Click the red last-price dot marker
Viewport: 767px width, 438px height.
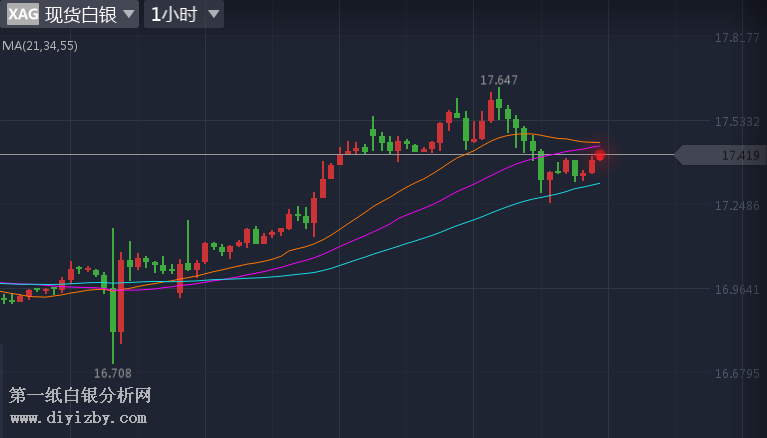pos(600,155)
